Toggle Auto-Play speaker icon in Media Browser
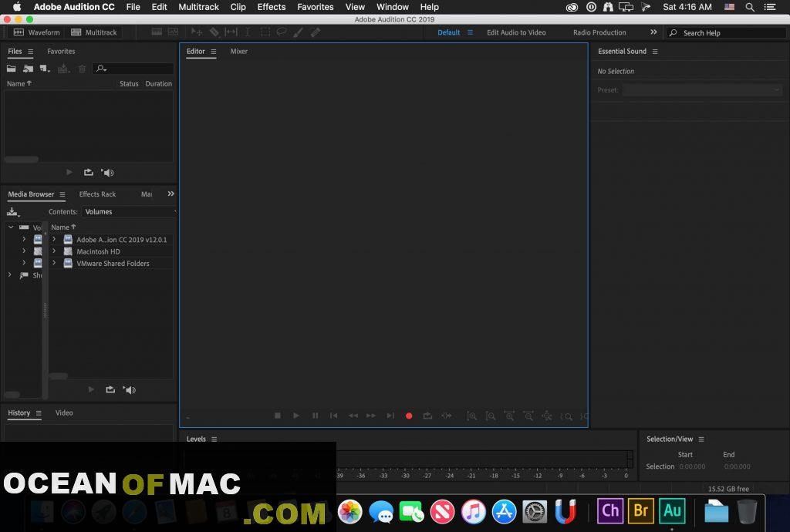 (129, 390)
